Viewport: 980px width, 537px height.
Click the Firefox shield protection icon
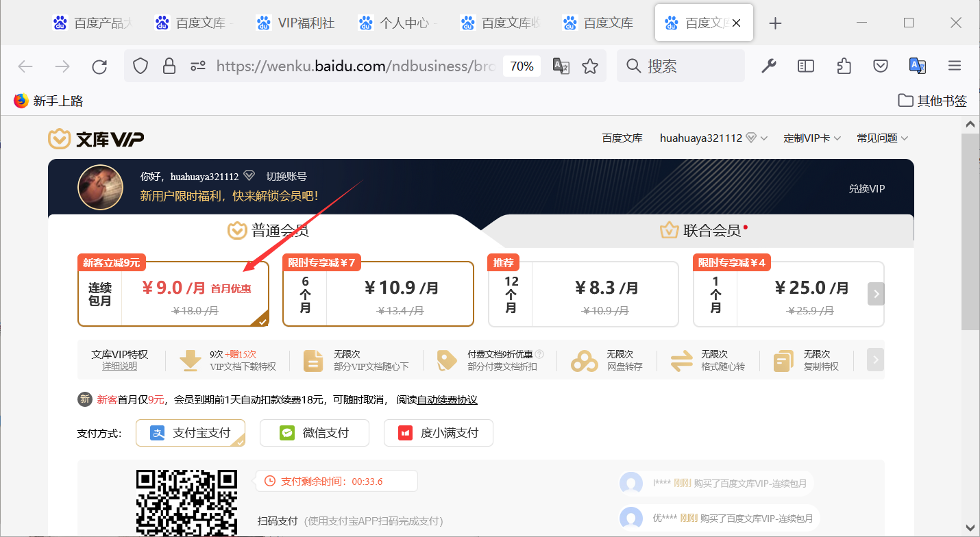(x=140, y=66)
